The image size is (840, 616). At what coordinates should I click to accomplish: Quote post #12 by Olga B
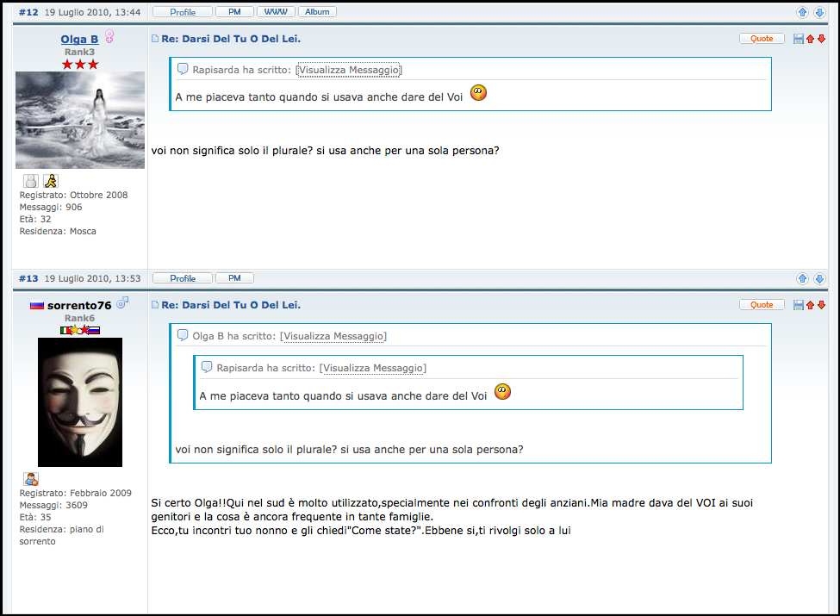pyautogui.click(x=762, y=39)
